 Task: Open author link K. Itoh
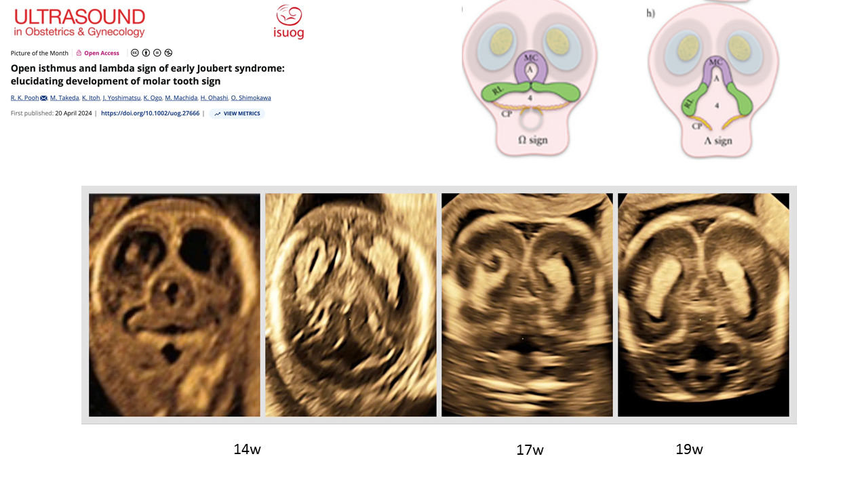point(91,98)
